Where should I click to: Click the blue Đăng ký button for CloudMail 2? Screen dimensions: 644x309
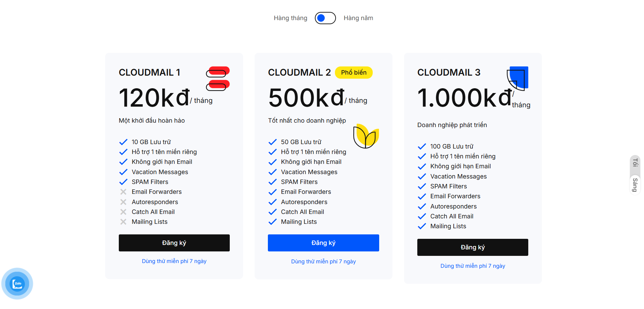click(x=323, y=243)
